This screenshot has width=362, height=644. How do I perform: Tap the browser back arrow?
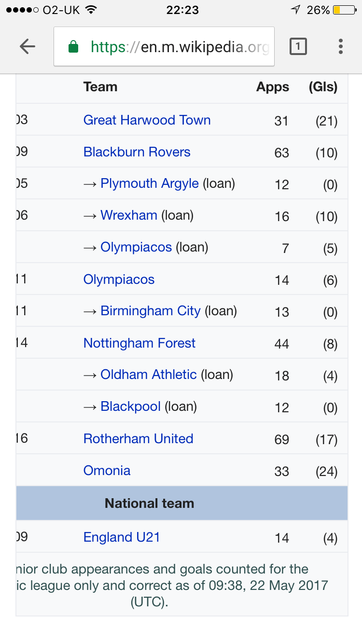(x=28, y=46)
